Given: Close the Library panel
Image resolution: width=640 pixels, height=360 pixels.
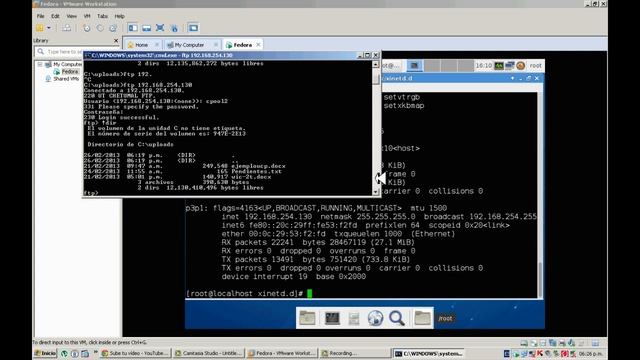Looking at the screenshot, I should (x=116, y=41).
